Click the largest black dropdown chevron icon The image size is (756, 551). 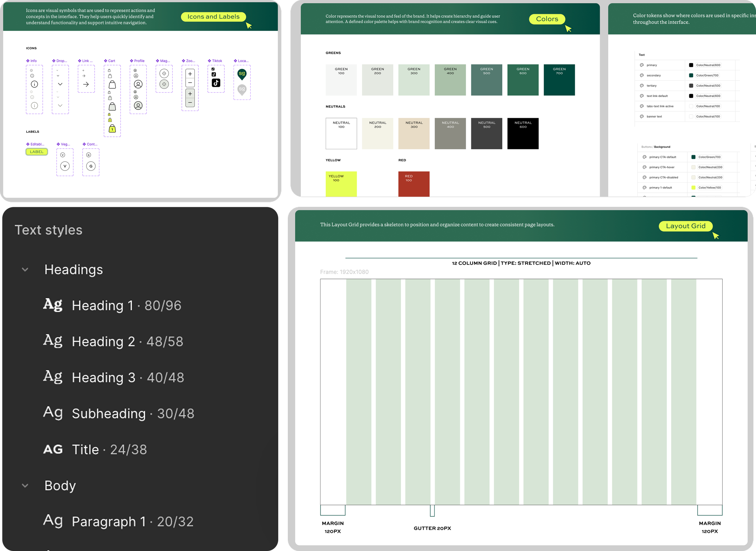click(x=60, y=84)
